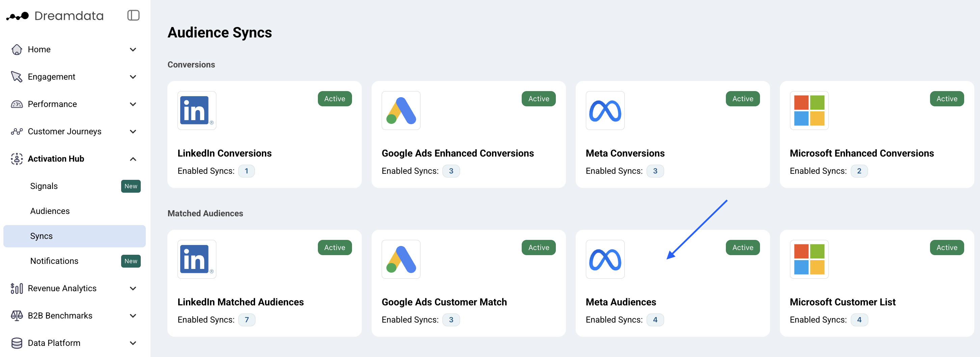Click the Data Platform database icon
980x357 pixels.
pyautogui.click(x=17, y=343)
